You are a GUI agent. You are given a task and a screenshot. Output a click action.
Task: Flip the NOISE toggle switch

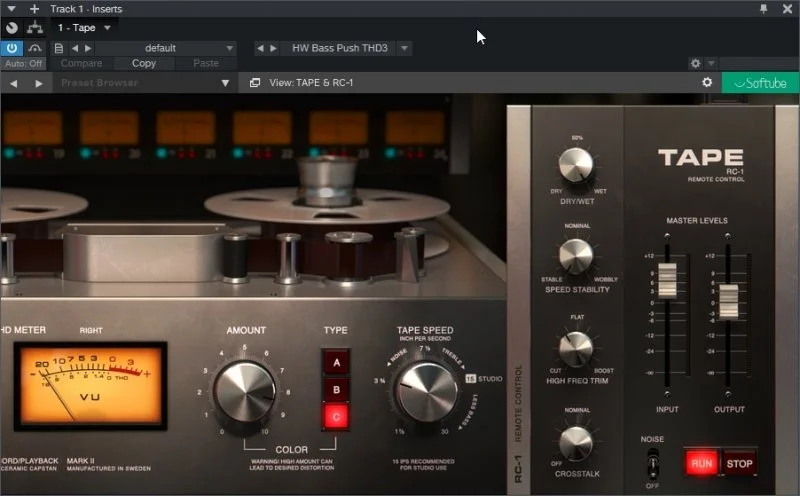[x=653, y=463]
